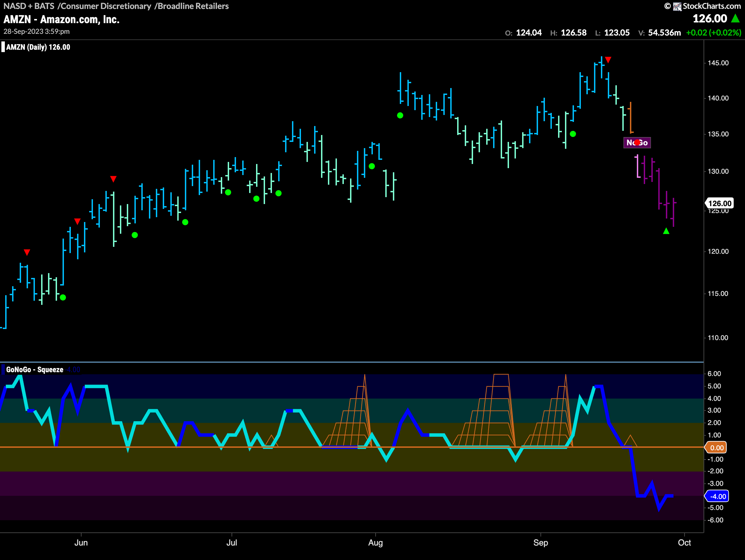Click the 135.00 price axis label
The height and width of the screenshot is (560, 745).
(x=718, y=134)
